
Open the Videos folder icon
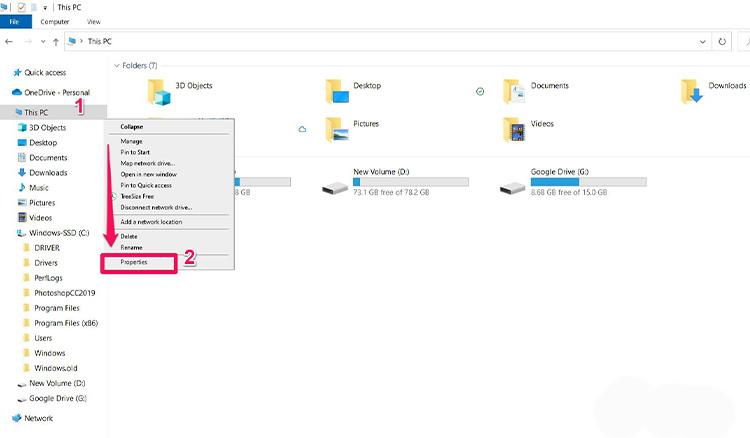click(x=515, y=130)
